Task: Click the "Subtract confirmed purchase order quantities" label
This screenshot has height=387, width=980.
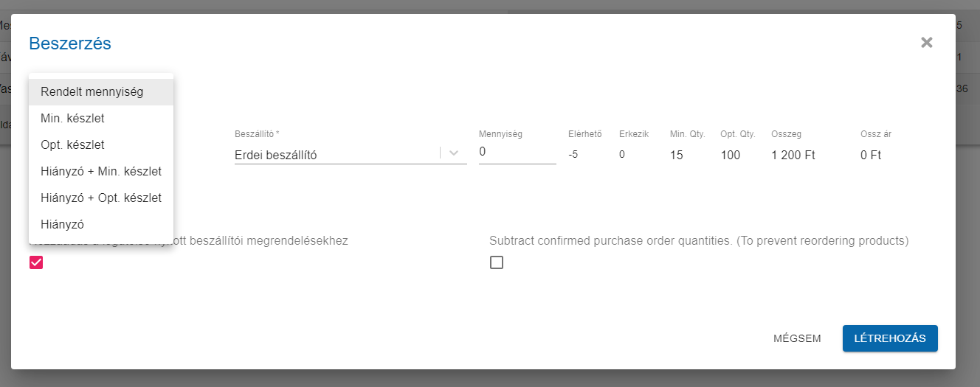Action: point(698,241)
